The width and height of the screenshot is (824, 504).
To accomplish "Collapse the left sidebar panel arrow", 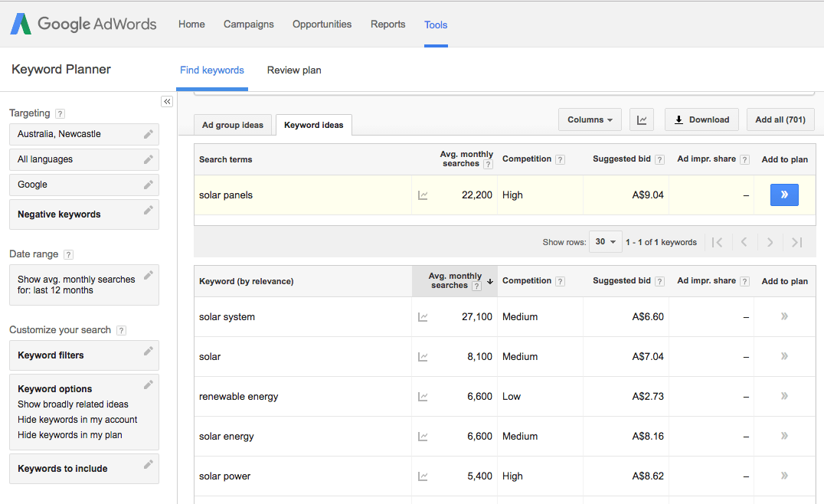I will tap(167, 102).
